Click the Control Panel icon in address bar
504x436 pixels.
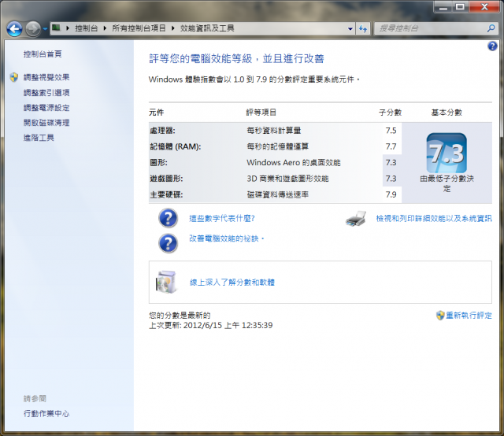click(56, 28)
